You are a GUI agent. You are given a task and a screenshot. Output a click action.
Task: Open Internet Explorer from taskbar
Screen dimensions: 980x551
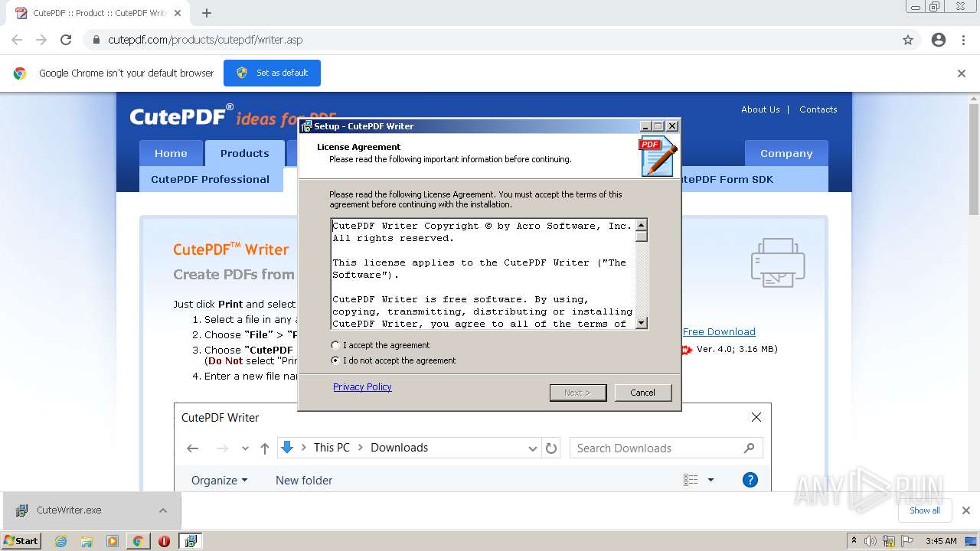[x=61, y=541]
